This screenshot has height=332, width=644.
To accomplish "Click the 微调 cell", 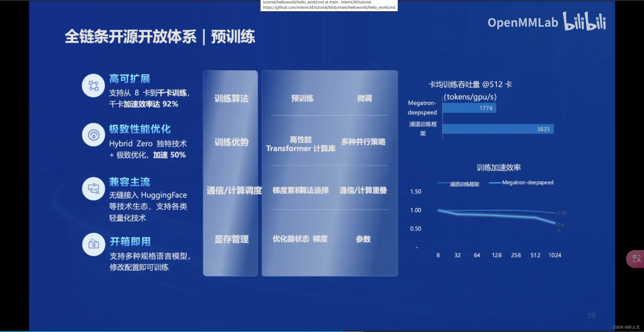I will point(364,98).
